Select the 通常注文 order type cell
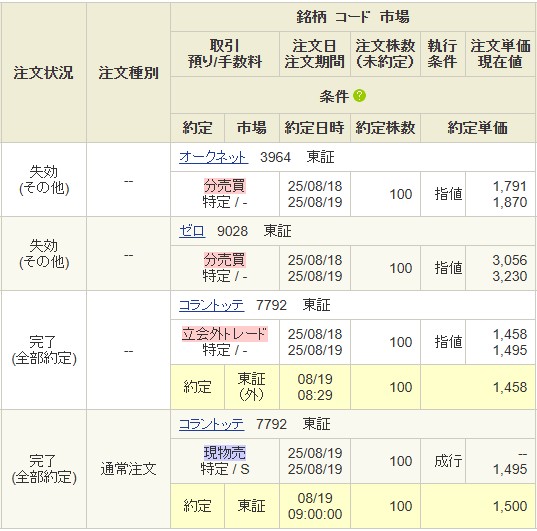 (x=128, y=469)
